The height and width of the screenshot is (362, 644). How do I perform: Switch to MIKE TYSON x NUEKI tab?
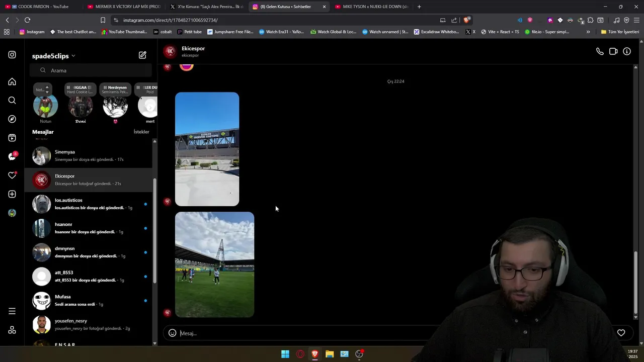(x=371, y=7)
